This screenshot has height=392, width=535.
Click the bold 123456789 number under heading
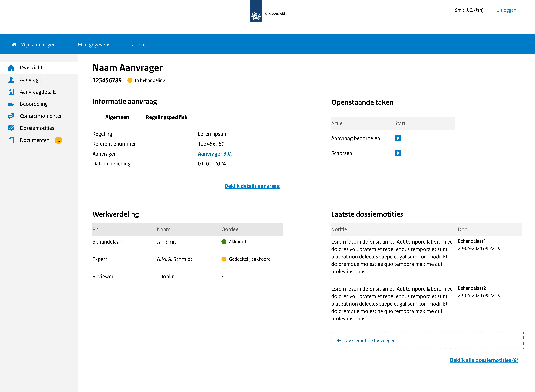[x=107, y=80]
